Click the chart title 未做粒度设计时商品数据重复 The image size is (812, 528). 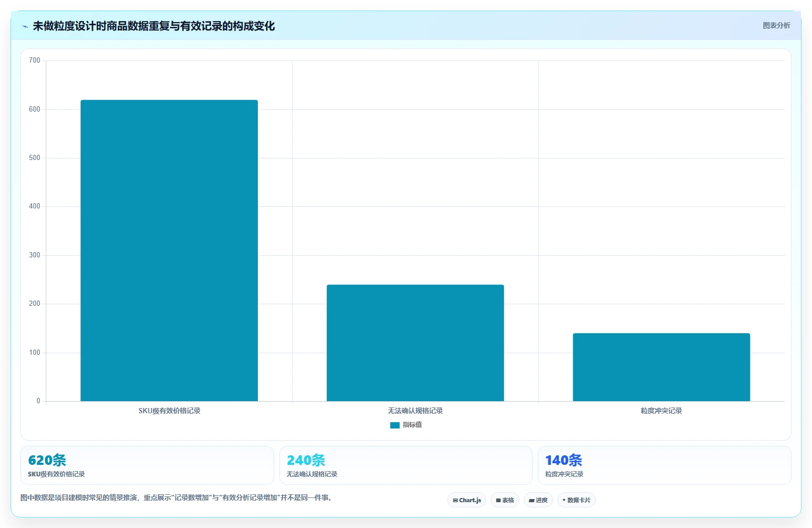[x=154, y=26]
